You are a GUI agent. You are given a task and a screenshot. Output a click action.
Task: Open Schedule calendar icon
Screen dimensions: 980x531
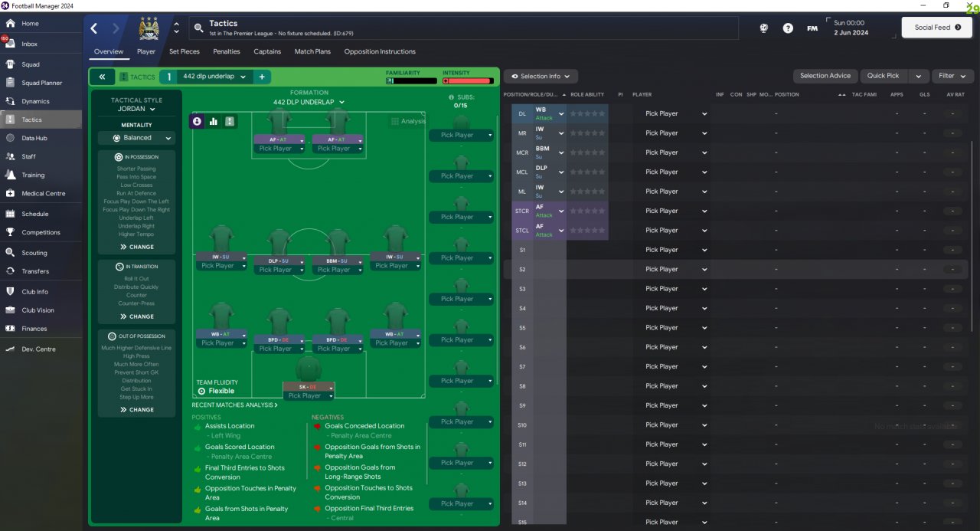[10, 214]
